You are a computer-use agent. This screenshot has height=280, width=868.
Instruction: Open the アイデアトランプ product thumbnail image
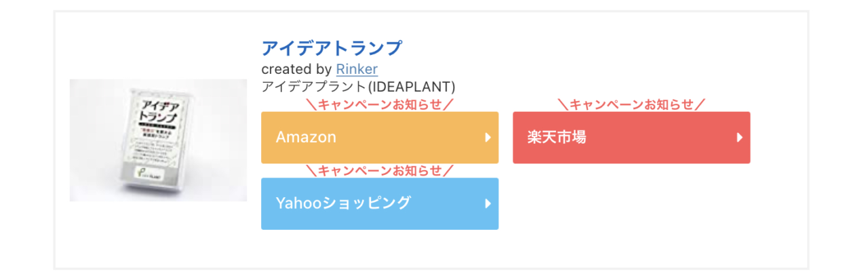point(158,140)
